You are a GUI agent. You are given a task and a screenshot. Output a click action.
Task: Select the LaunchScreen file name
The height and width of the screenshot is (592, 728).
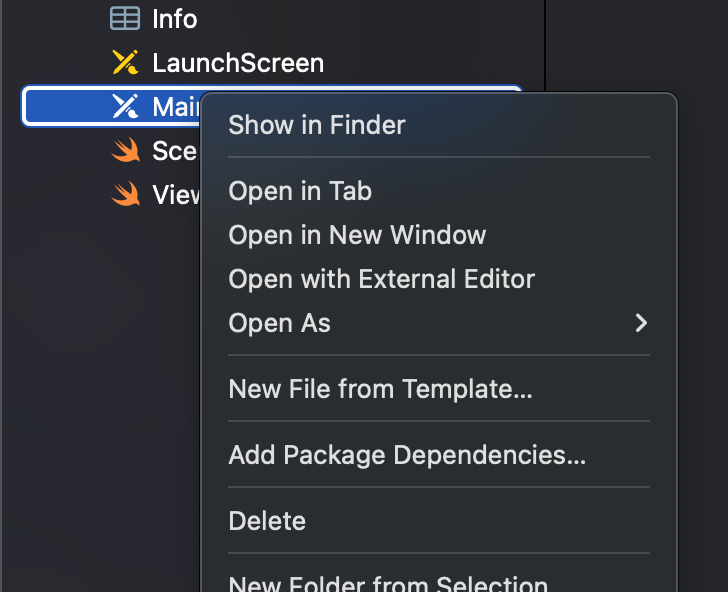point(238,63)
